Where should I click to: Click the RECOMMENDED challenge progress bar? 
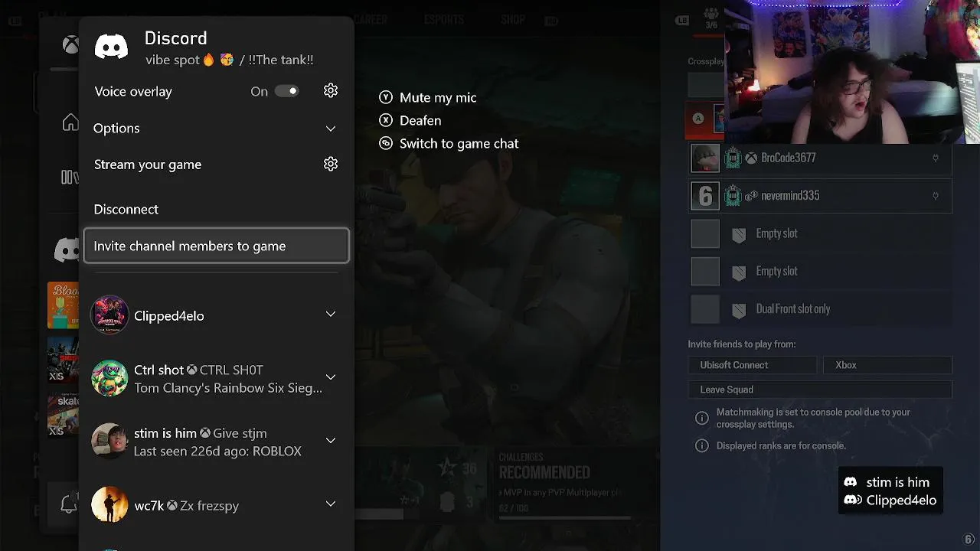564,517
